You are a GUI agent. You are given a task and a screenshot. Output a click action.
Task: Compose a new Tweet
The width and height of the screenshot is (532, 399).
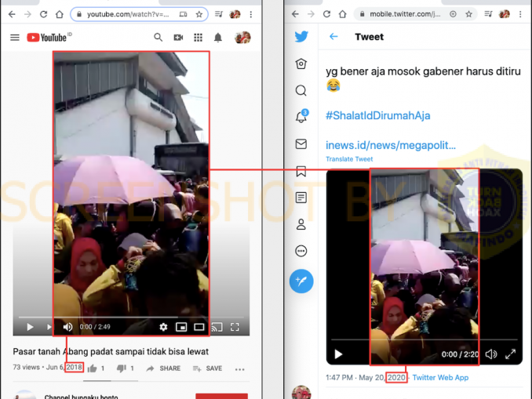click(301, 281)
